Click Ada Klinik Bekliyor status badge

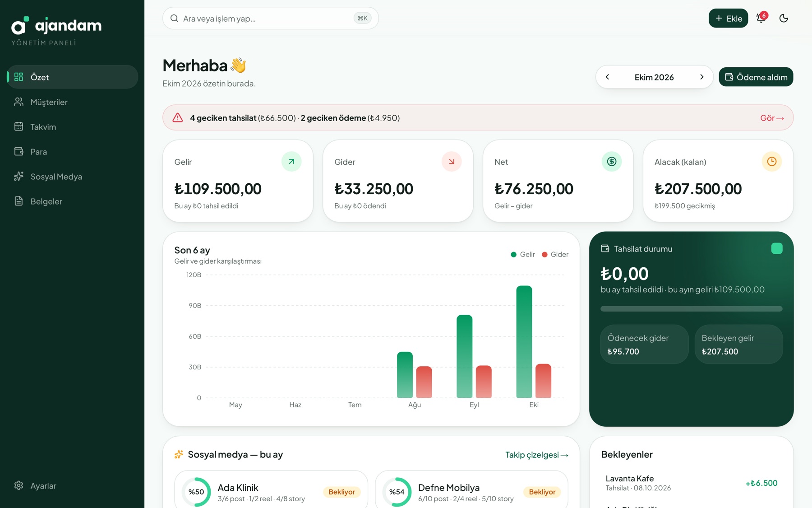(341, 492)
